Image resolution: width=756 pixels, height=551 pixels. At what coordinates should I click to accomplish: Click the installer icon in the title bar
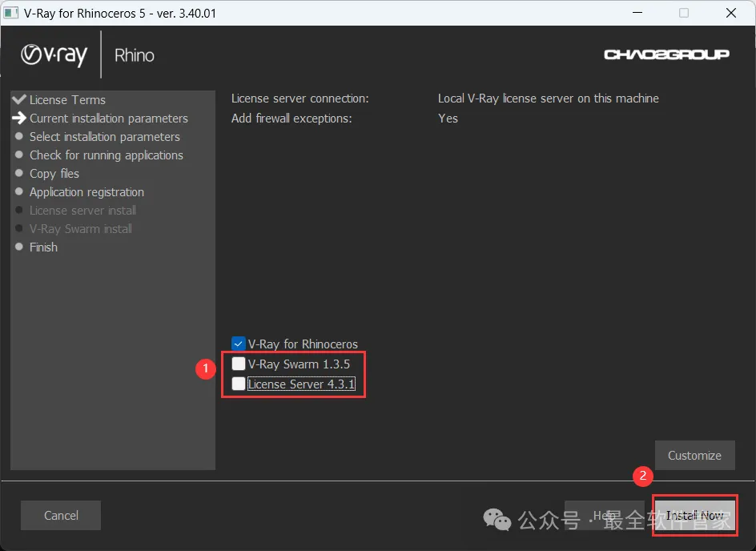point(10,13)
